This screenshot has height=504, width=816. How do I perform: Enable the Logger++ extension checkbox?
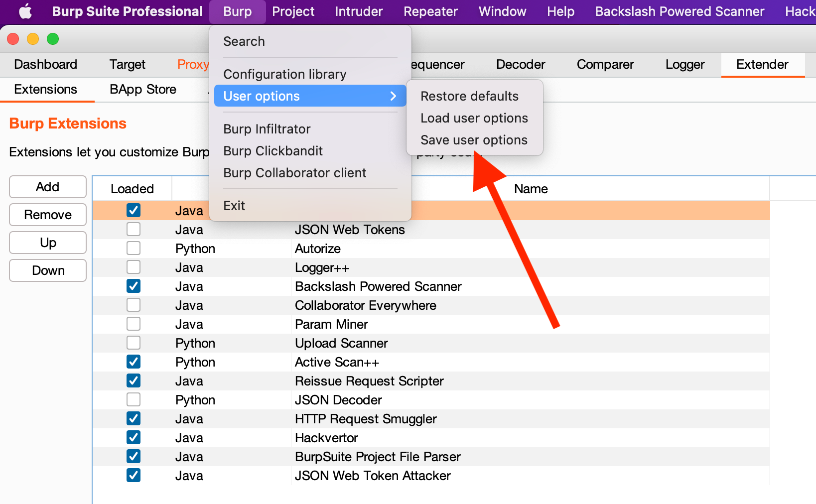pos(134,267)
